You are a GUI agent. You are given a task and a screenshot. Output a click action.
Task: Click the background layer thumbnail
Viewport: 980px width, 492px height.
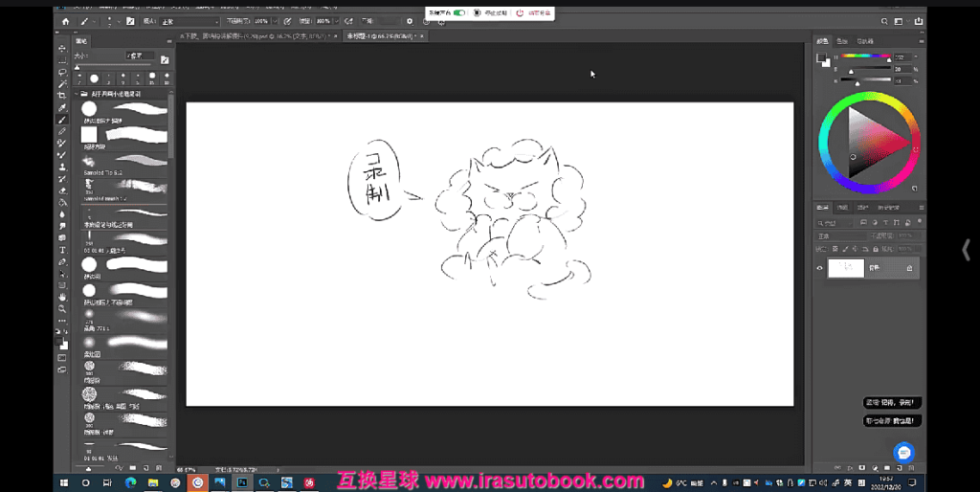pyautogui.click(x=846, y=268)
